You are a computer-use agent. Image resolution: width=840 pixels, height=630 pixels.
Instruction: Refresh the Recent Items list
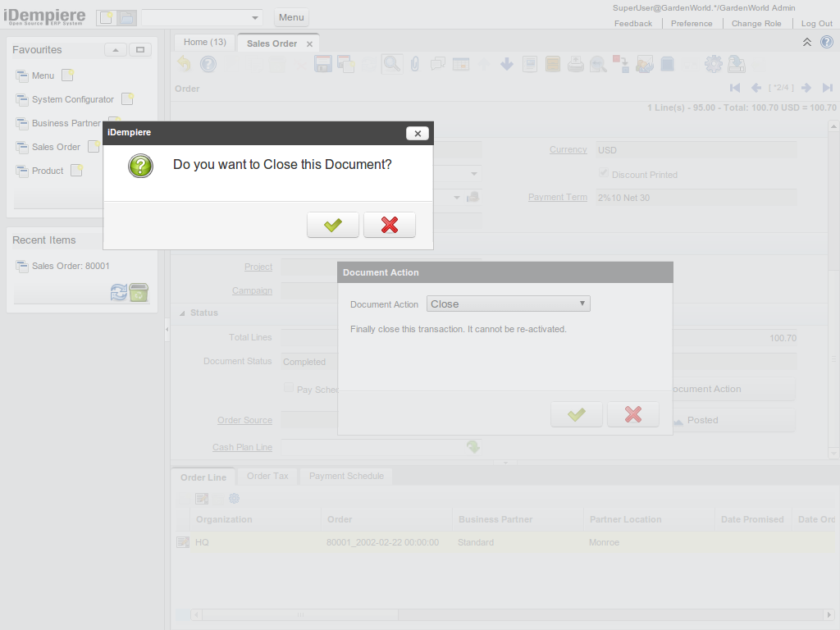click(119, 293)
